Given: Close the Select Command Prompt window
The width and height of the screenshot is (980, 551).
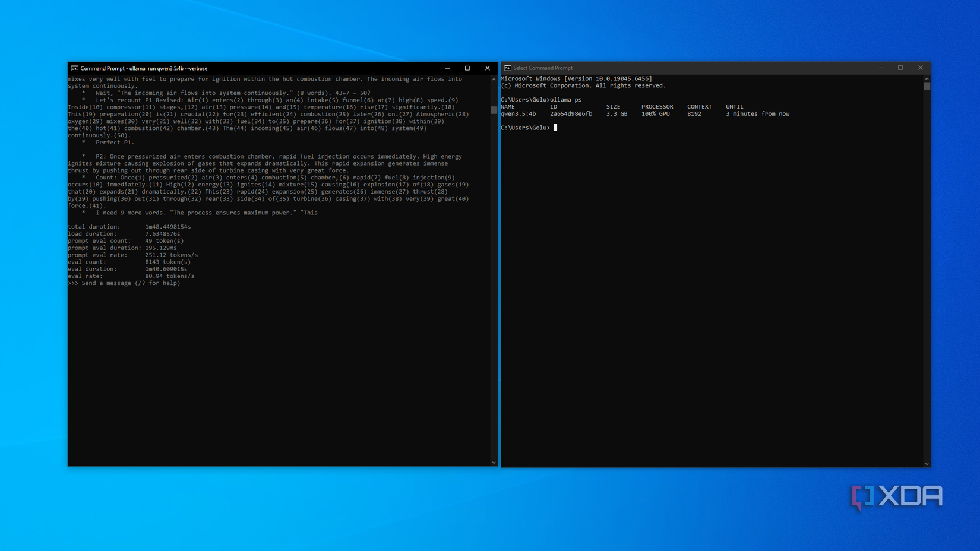Looking at the screenshot, I should [x=921, y=68].
